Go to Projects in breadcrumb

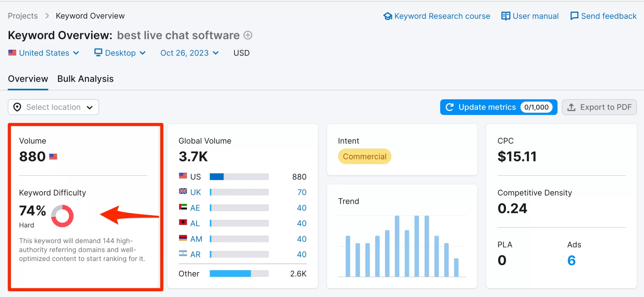tap(23, 16)
